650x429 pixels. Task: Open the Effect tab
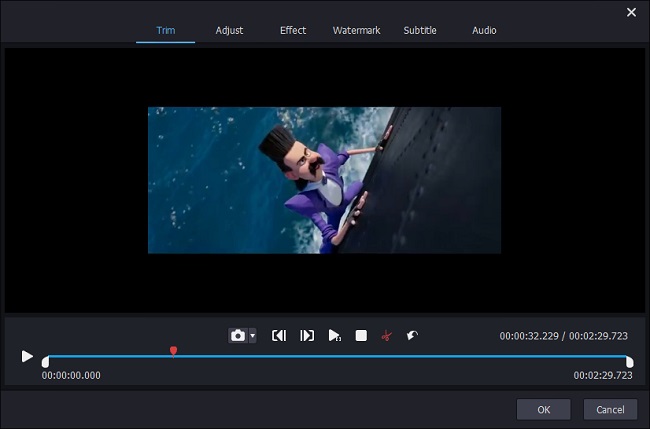(293, 30)
